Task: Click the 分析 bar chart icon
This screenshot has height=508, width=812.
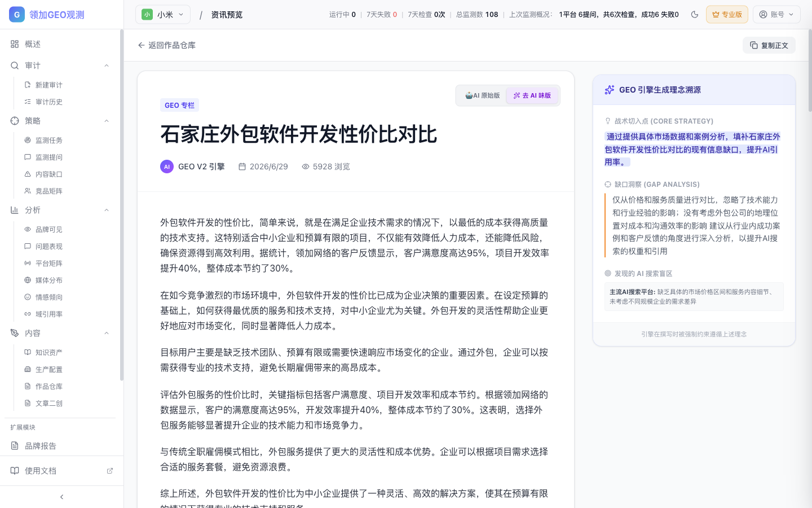Action: (15, 210)
